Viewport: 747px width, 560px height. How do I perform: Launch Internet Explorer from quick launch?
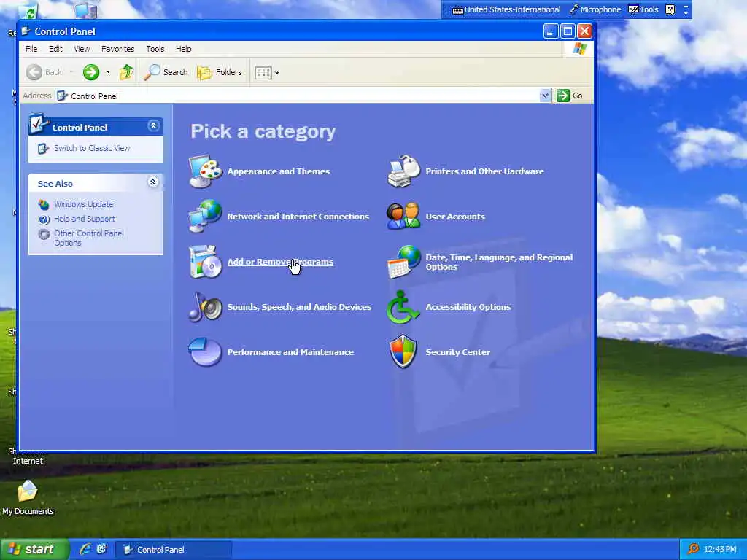pos(85,549)
